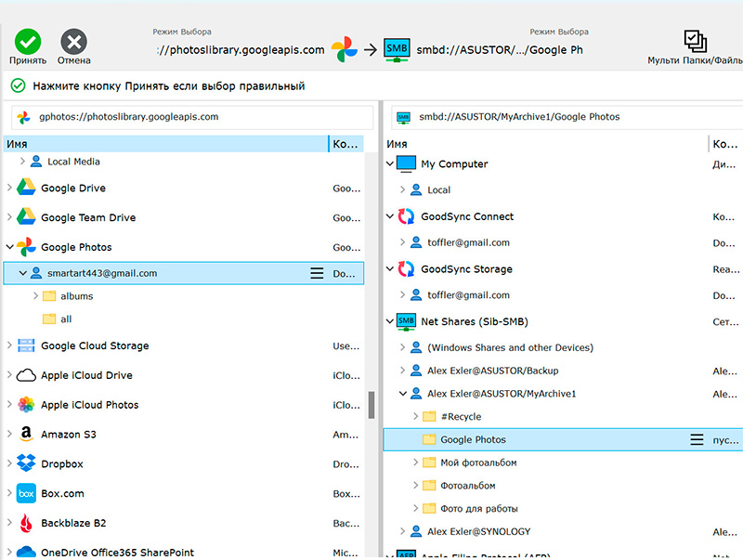Click the Amazon S3 icon
The height and width of the screenshot is (560, 743).
click(x=26, y=435)
